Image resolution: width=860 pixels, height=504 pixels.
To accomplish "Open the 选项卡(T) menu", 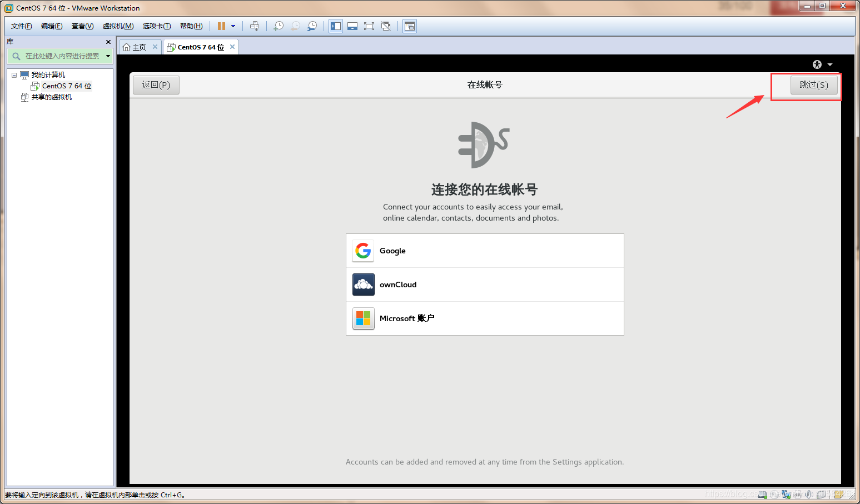I will pos(157,26).
